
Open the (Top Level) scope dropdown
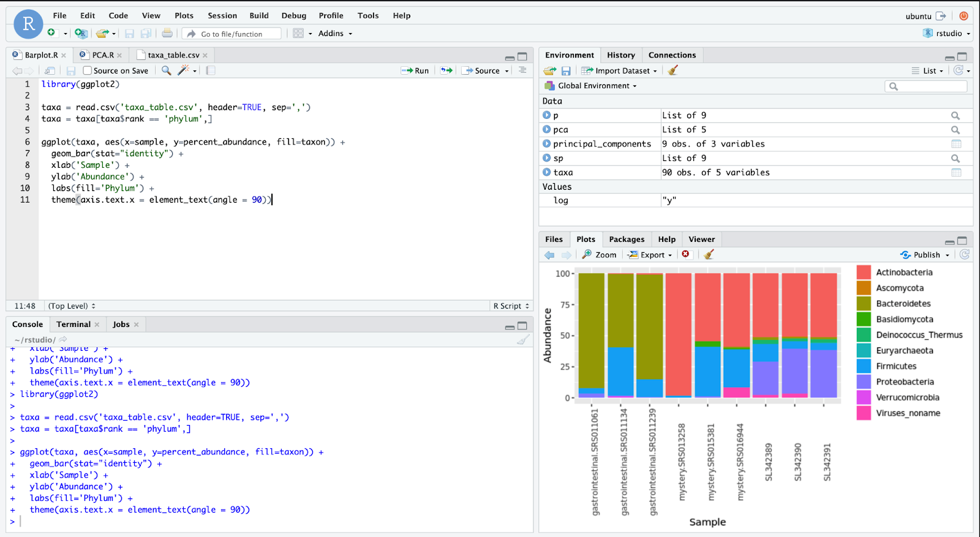pos(72,306)
